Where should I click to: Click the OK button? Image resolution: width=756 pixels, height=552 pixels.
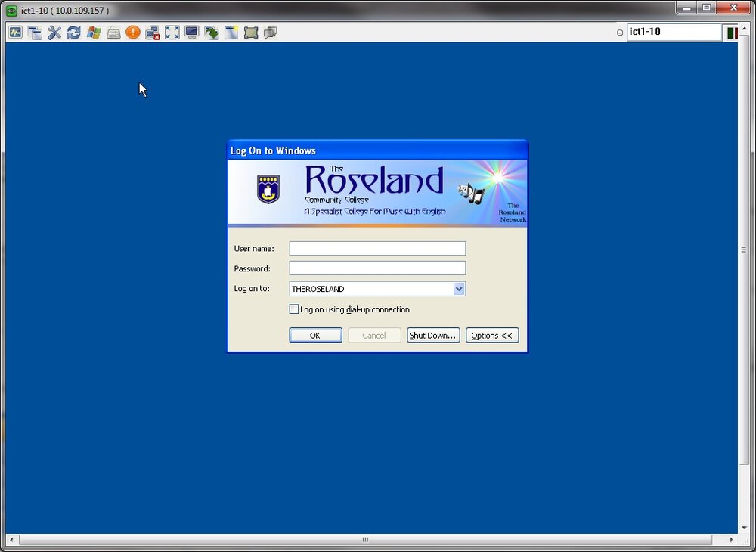[x=315, y=336]
